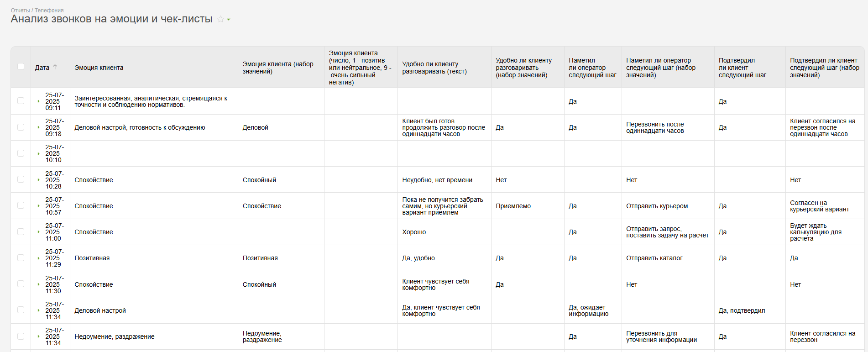Toggle the select-all checkbox in table header
The height and width of the screenshot is (352, 868).
[21, 67]
